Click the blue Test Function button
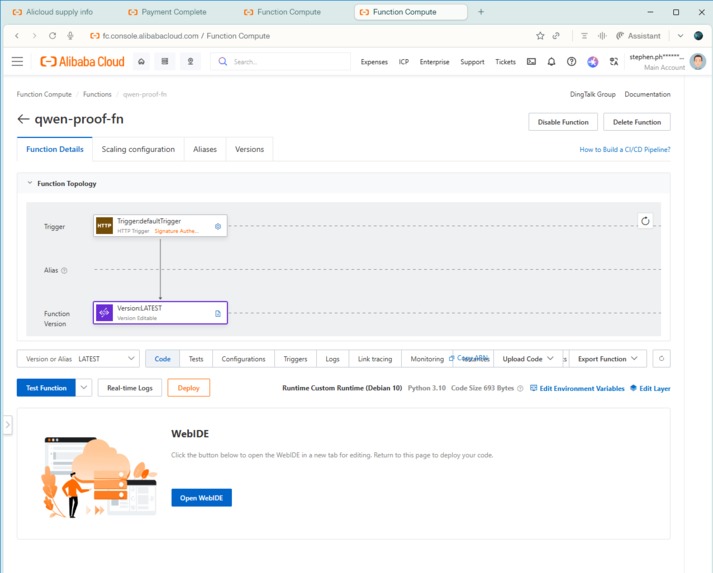The height and width of the screenshot is (573, 713). (x=46, y=388)
